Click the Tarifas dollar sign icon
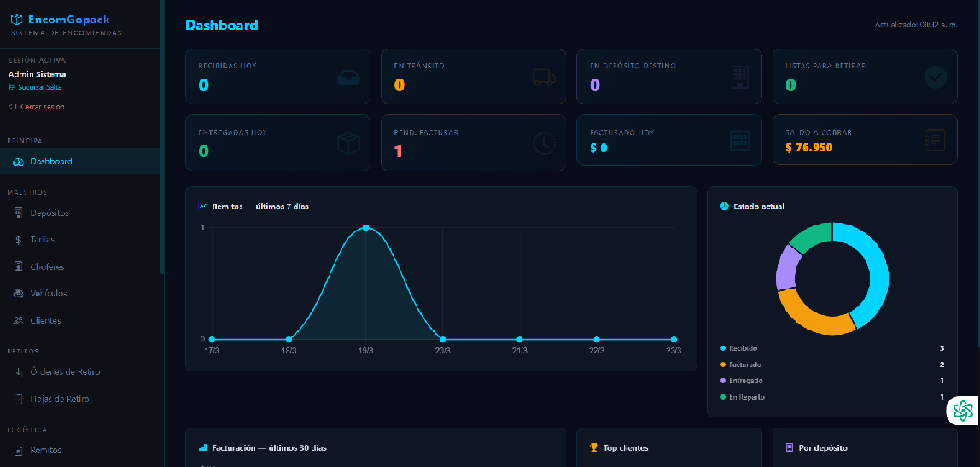The height and width of the screenshot is (467, 980). click(x=19, y=240)
